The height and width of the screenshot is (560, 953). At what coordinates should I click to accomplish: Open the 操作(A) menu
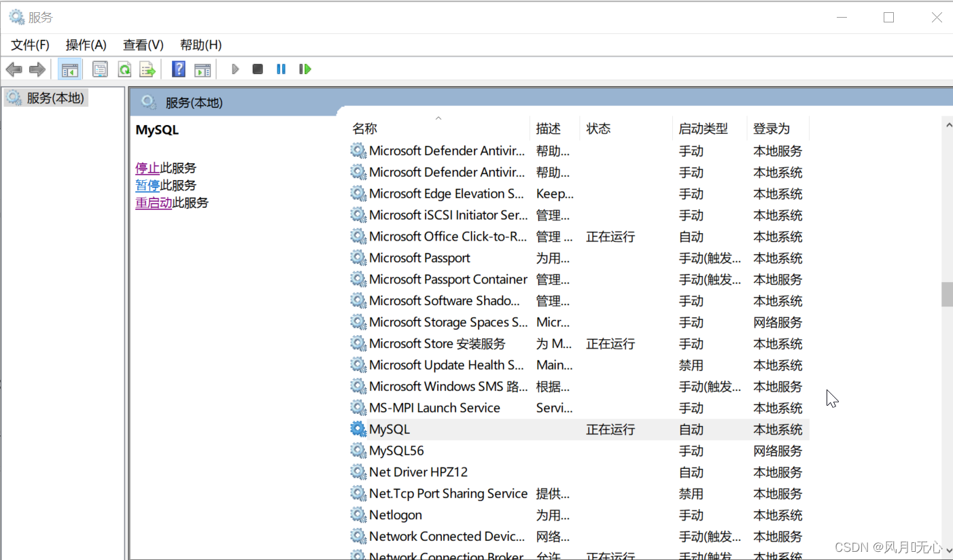point(86,45)
